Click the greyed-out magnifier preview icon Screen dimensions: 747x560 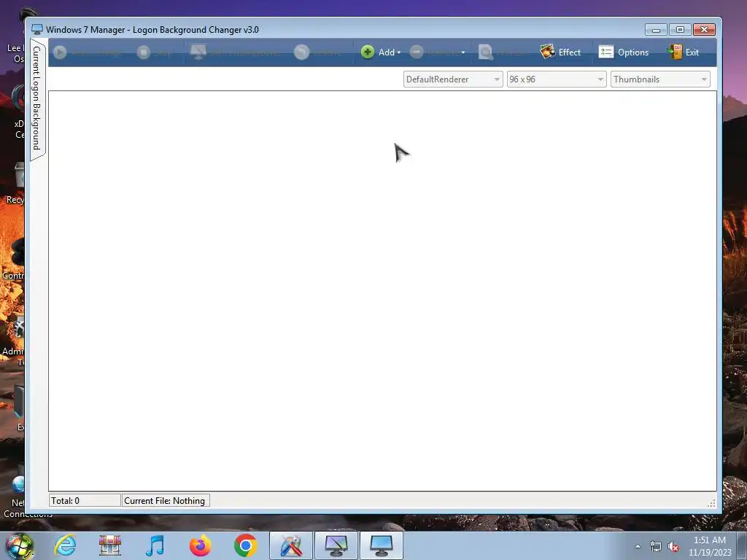point(485,52)
